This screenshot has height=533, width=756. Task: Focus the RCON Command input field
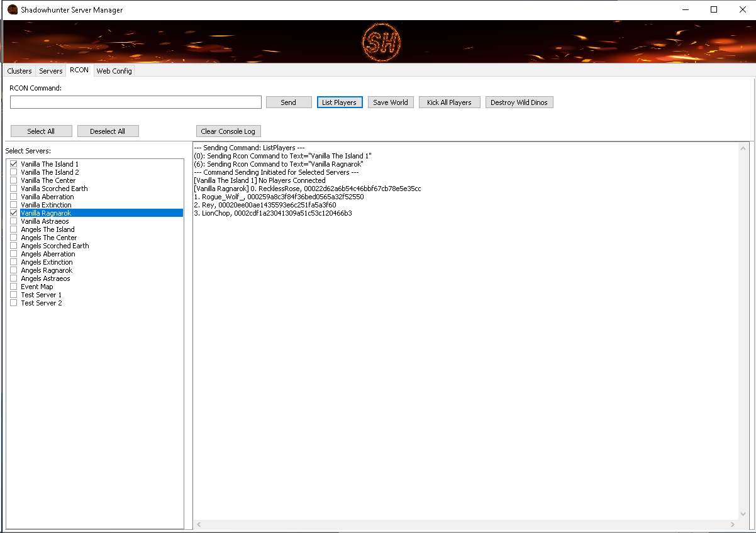click(x=136, y=102)
